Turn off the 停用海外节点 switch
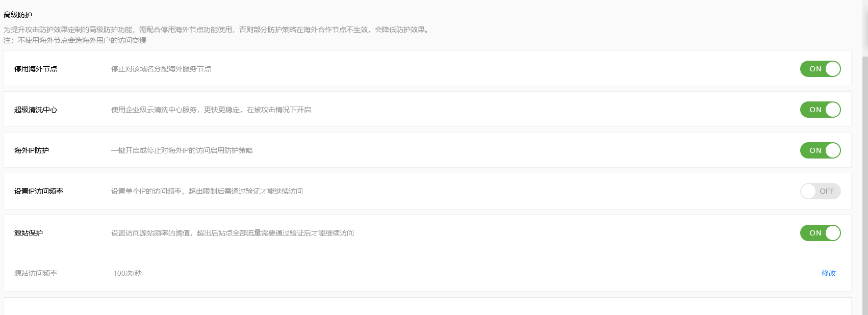Image resolution: width=868 pixels, height=315 pixels. (x=820, y=69)
